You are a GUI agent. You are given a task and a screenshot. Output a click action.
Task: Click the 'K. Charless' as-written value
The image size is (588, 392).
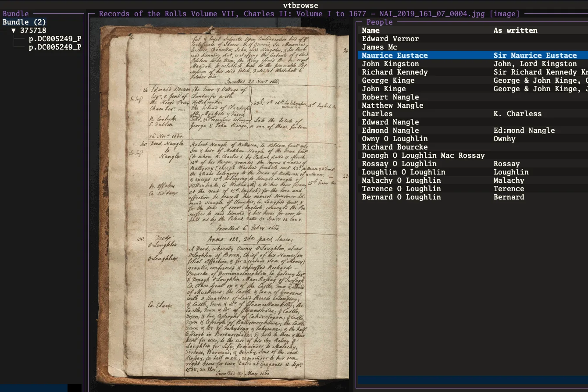click(517, 114)
